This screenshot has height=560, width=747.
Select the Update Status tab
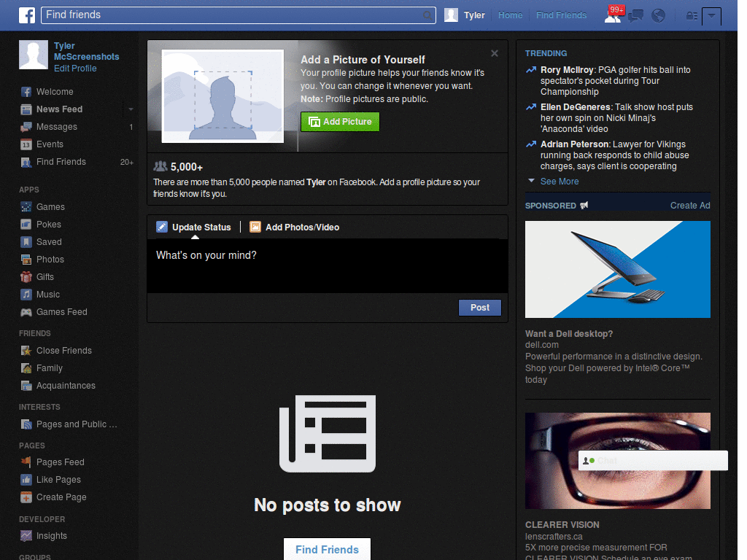[x=194, y=227]
